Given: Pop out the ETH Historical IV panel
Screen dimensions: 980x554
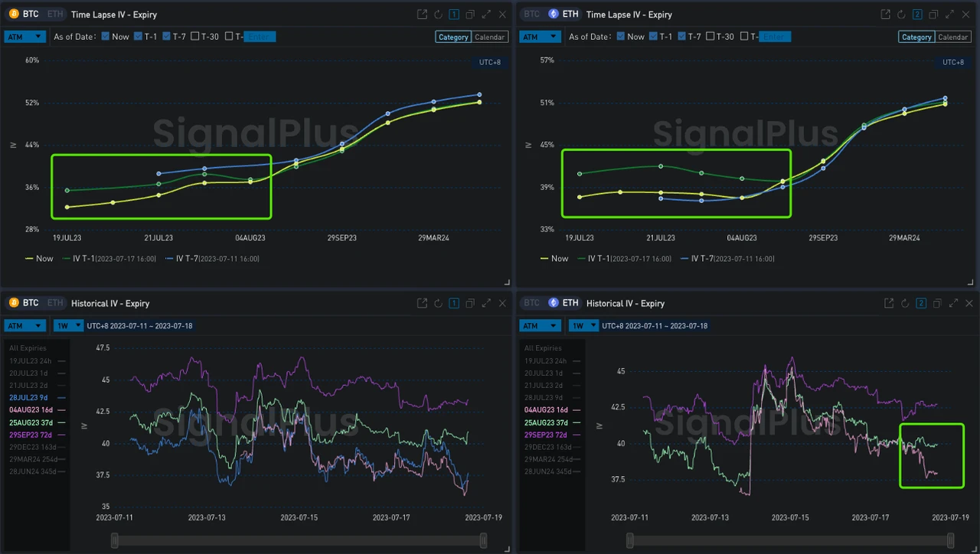Looking at the screenshot, I should [x=889, y=304].
